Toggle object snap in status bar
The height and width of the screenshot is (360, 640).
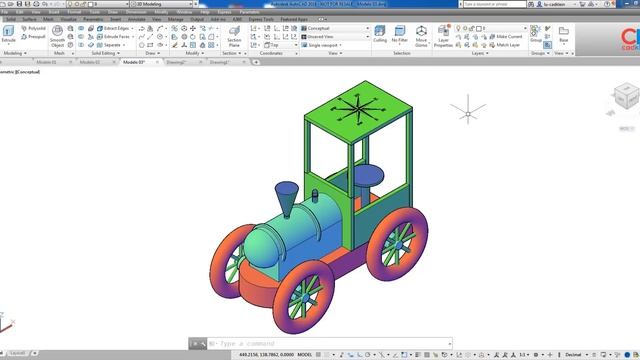(404, 355)
